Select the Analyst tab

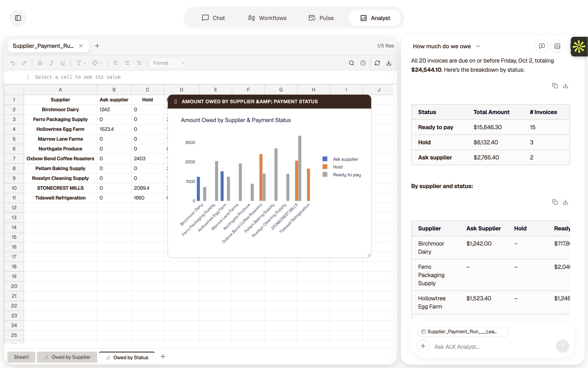[375, 18]
